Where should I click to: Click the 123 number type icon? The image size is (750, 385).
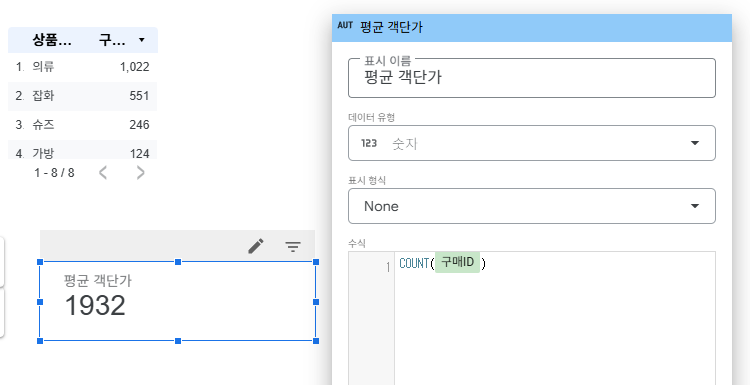pyautogui.click(x=369, y=143)
